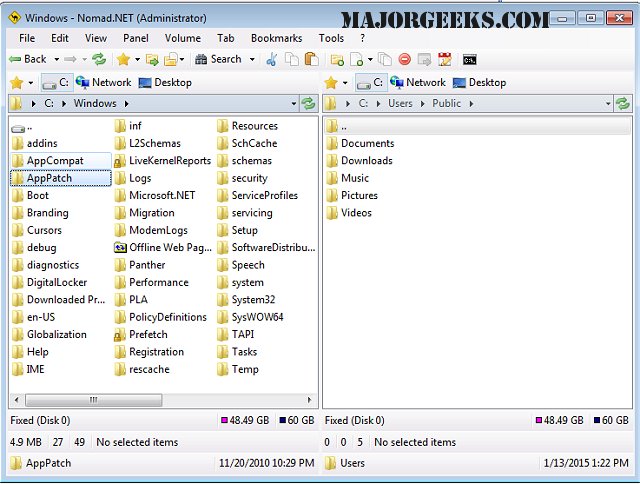The height and width of the screenshot is (484, 640).
Task: Click the Copy icon next to the scissors
Action: (291, 60)
